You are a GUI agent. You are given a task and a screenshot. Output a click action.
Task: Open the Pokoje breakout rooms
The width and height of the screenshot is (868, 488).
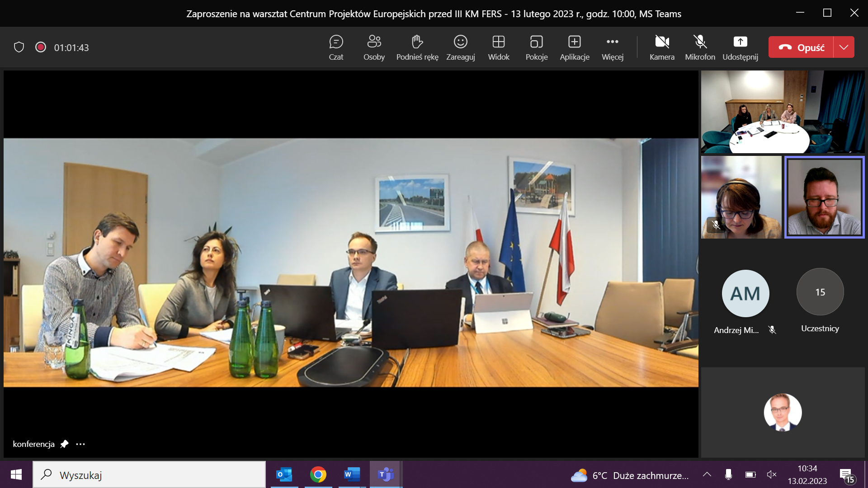(536, 47)
